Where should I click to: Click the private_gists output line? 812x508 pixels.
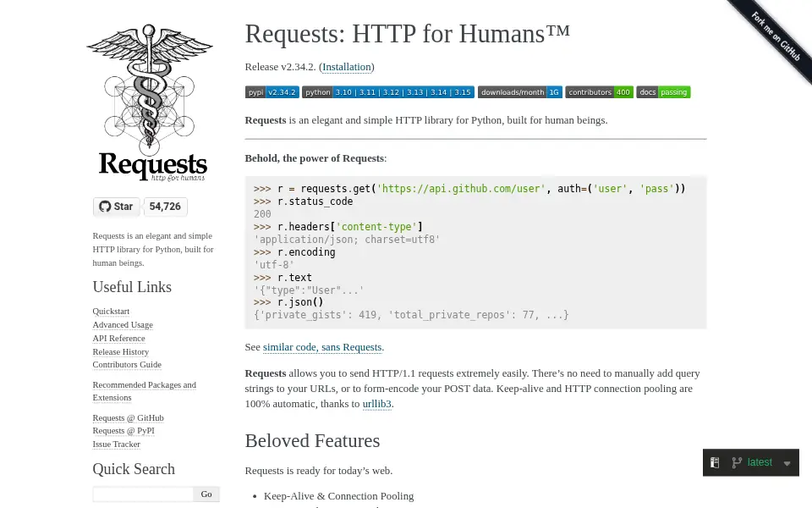tap(411, 315)
